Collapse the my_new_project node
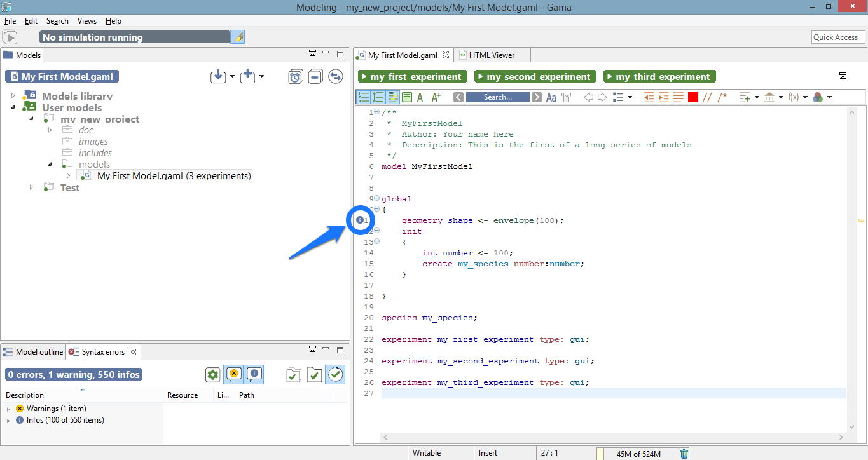Screen dimensions: 868x460 point(32,119)
